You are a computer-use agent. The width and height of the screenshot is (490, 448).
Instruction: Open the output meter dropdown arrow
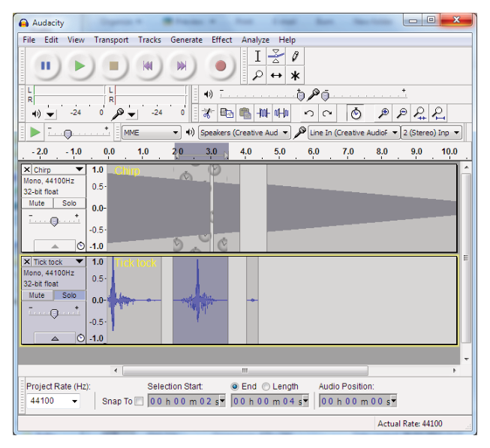click(x=50, y=115)
